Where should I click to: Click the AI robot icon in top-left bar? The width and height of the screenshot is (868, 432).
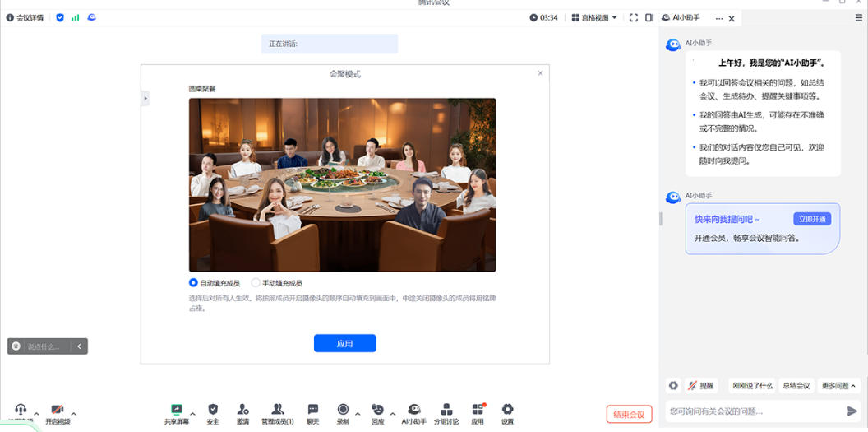91,18
